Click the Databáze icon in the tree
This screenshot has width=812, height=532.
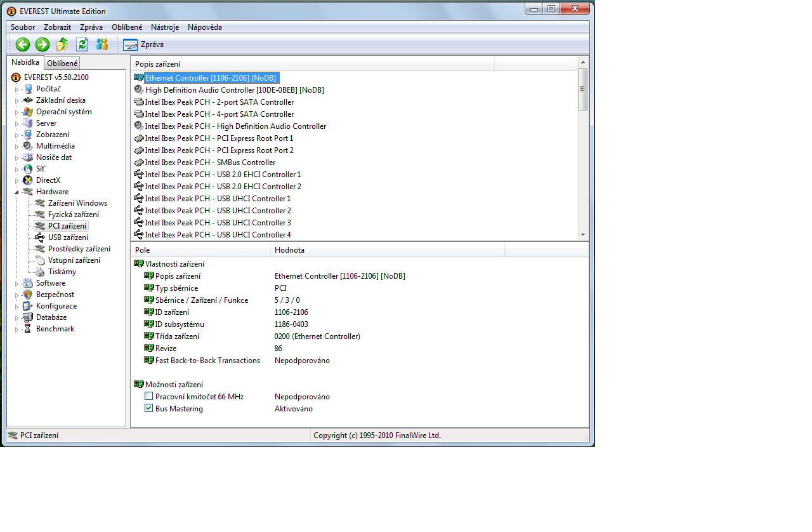tap(28, 317)
